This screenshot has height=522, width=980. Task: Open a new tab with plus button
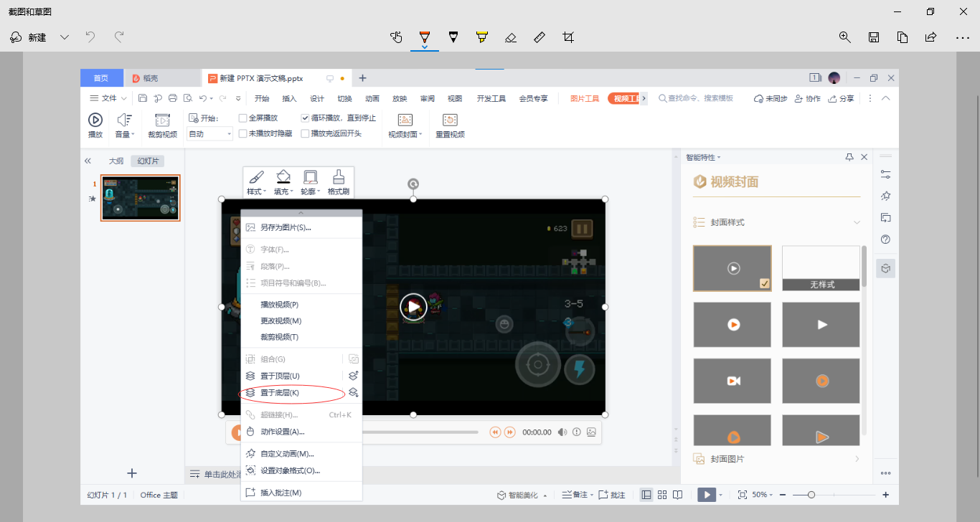point(362,78)
